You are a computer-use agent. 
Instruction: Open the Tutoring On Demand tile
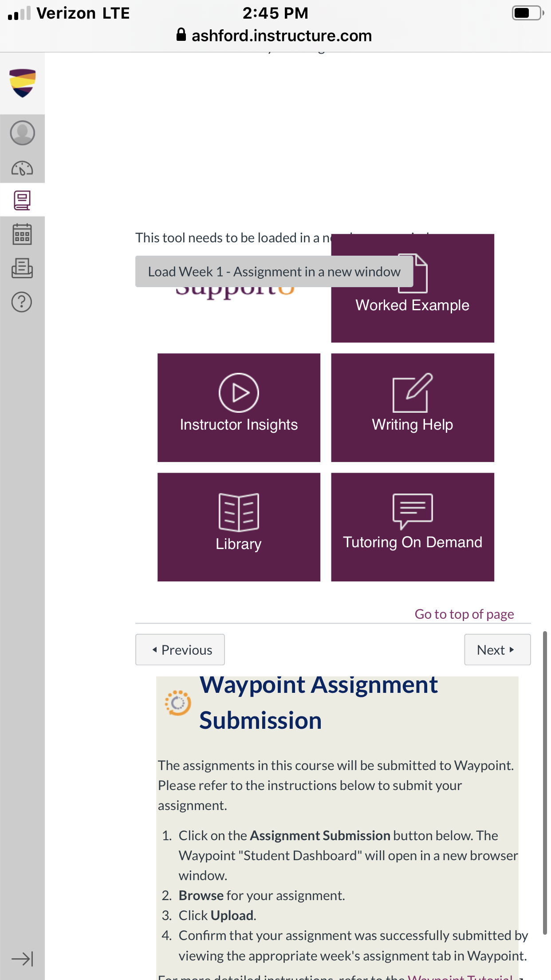tap(413, 527)
